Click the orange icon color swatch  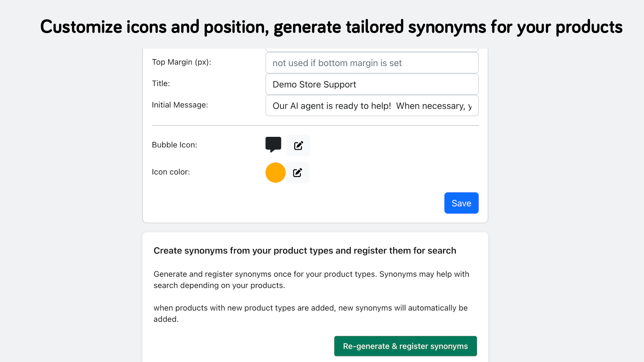click(275, 172)
